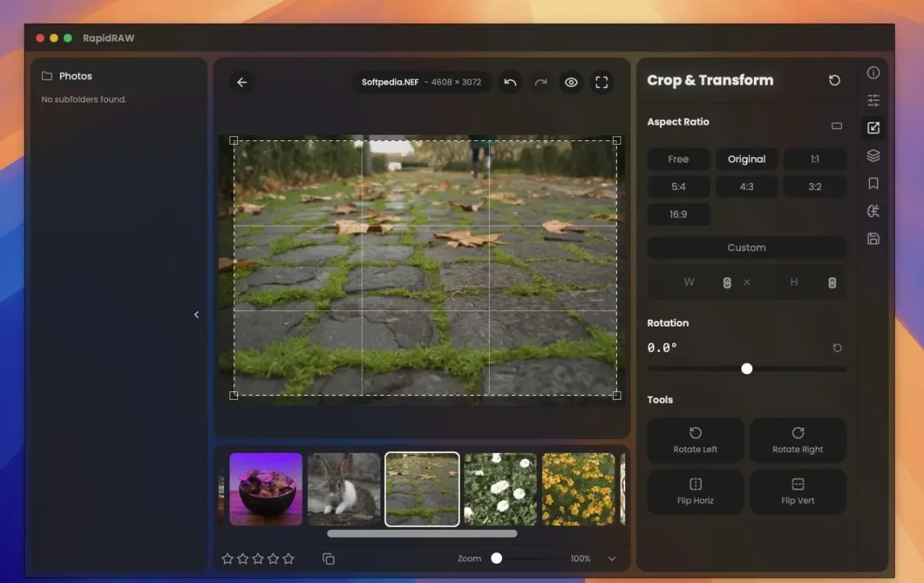Click the filmstrip horizontal scrollbar

pyautogui.click(x=422, y=533)
